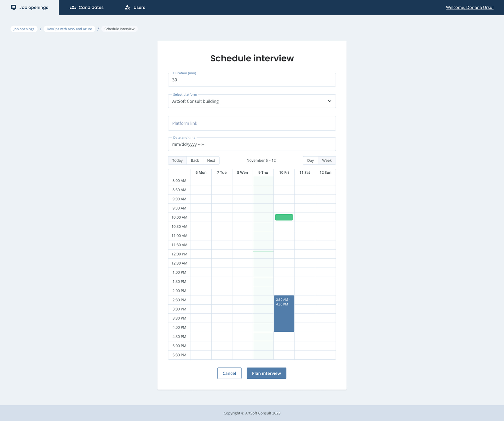Select the 6 Mon column header
This screenshot has width=504, height=421.
(201, 172)
